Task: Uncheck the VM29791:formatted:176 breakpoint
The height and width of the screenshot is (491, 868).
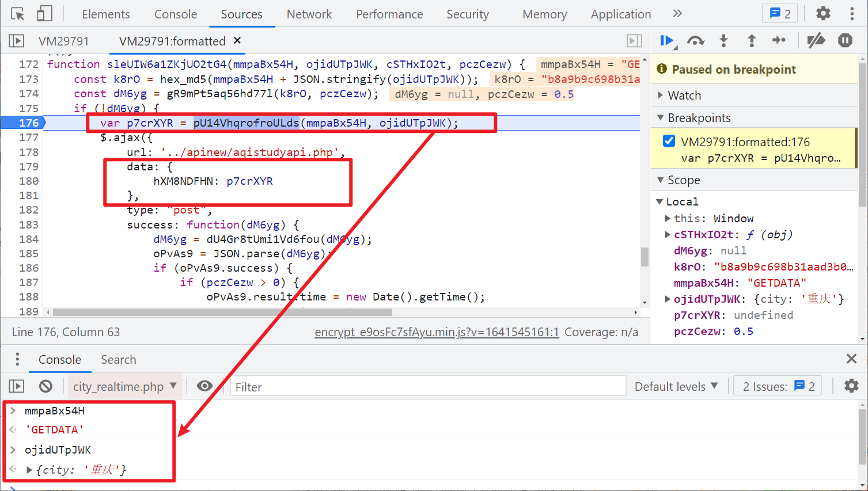Action: [x=669, y=141]
